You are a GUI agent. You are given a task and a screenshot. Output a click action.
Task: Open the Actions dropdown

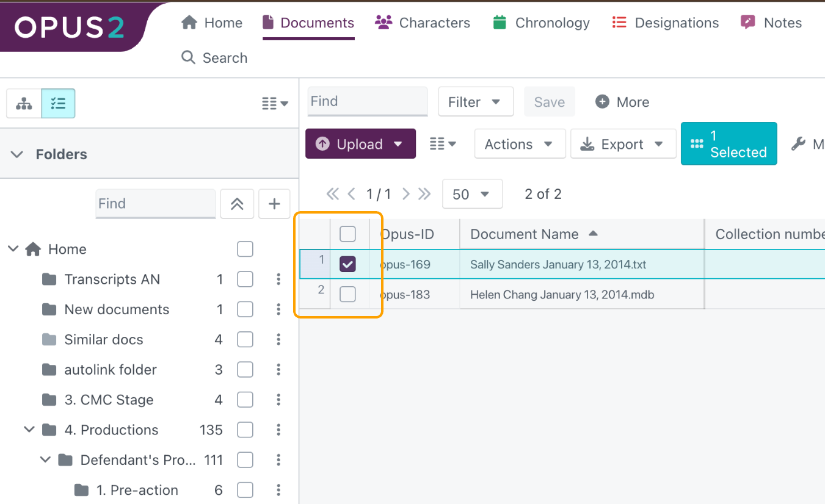520,144
